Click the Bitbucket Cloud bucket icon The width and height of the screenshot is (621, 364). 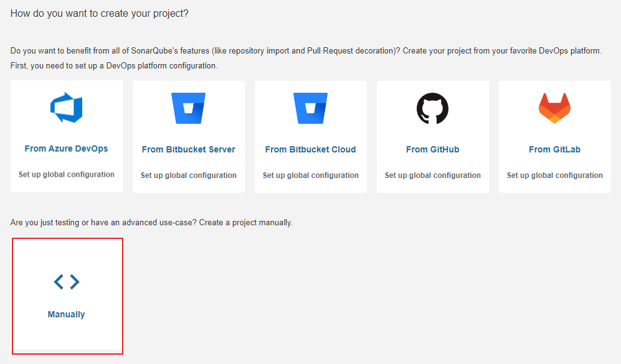[x=310, y=109]
